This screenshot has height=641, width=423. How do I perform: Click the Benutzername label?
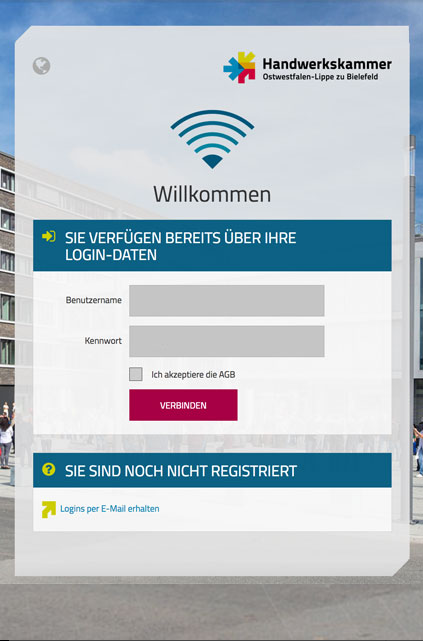[94, 300]
